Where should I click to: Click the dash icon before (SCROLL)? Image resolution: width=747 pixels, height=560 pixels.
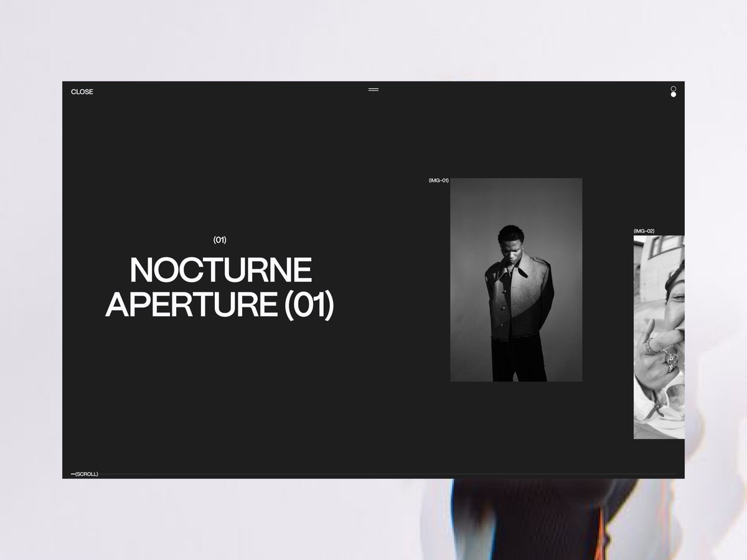(73, 474)
